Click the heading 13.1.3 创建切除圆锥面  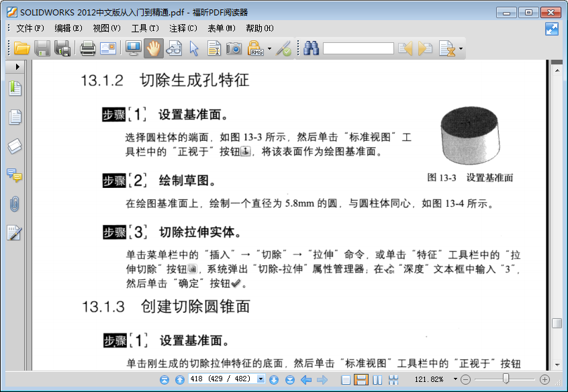(166, 307)
